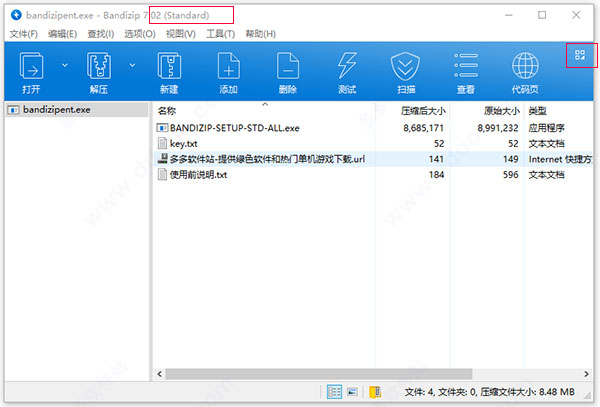Viewport: 600px width, 407px height.
Task: Click the horizontal scrollbar thumb
Action: click(x=319, y=374)
